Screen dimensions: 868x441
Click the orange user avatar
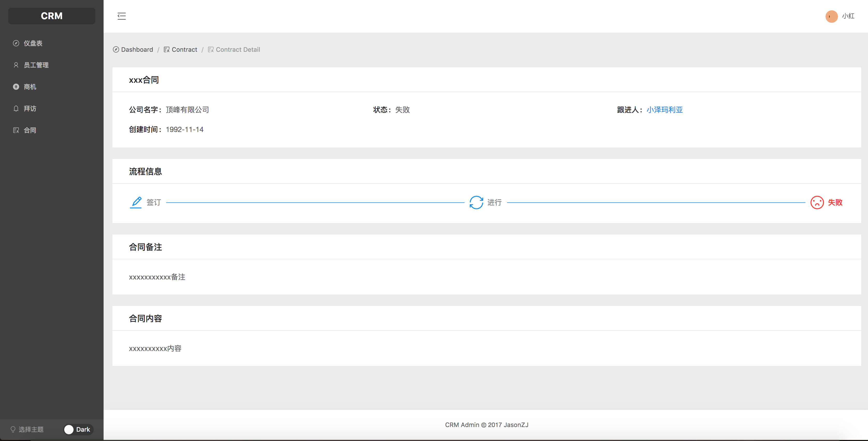[831, 16]
